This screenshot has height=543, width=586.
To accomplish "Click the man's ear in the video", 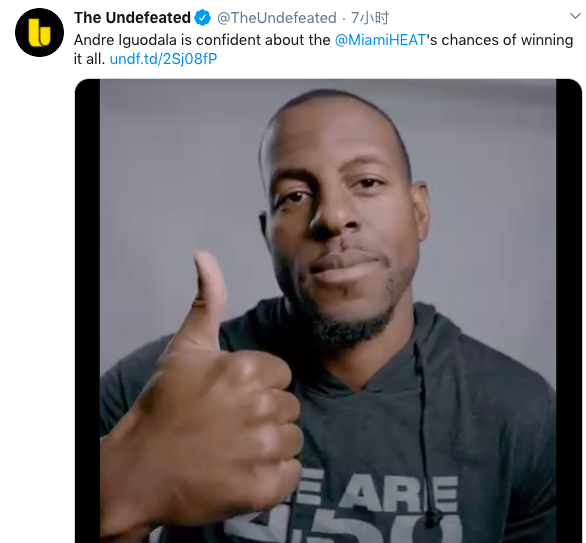I will (420, 211).
